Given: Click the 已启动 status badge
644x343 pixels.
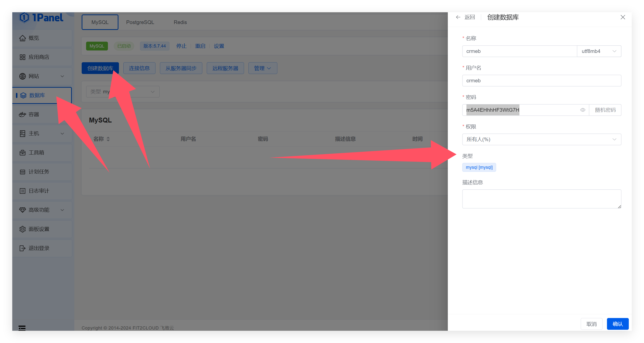Looking at the screenshot, I should pos(124,46).
